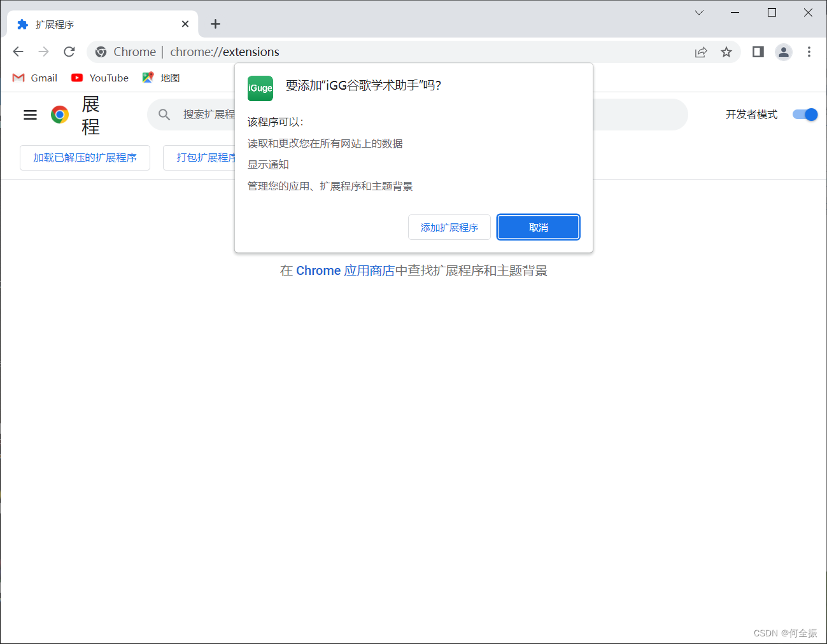The height and width of the screenshot is (644, 827).
Task: Click the iGuge extension icon in dialog
Action: (x=260, y=88)
